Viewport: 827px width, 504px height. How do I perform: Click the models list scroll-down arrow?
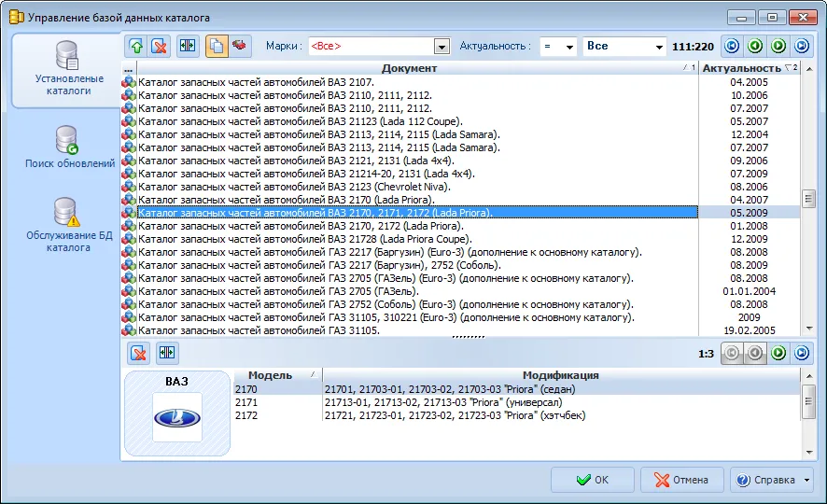click(809, 453)
